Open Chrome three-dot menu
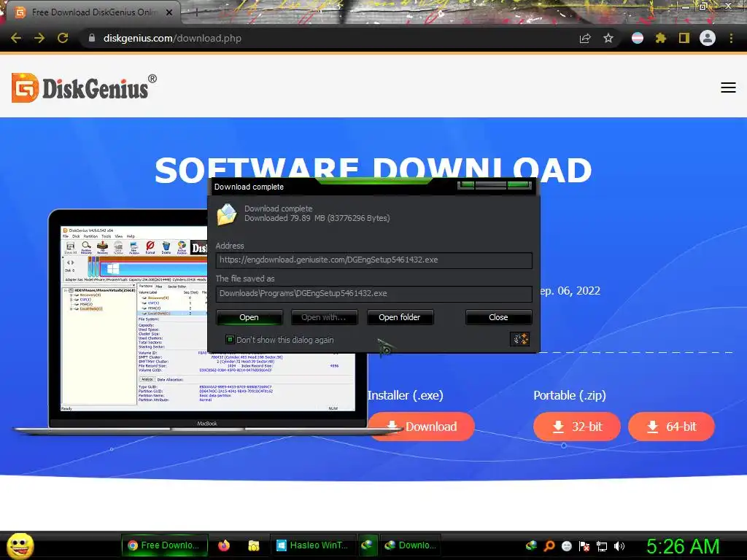Viewport: 747px width, 560px height. (x=731, y=38)
